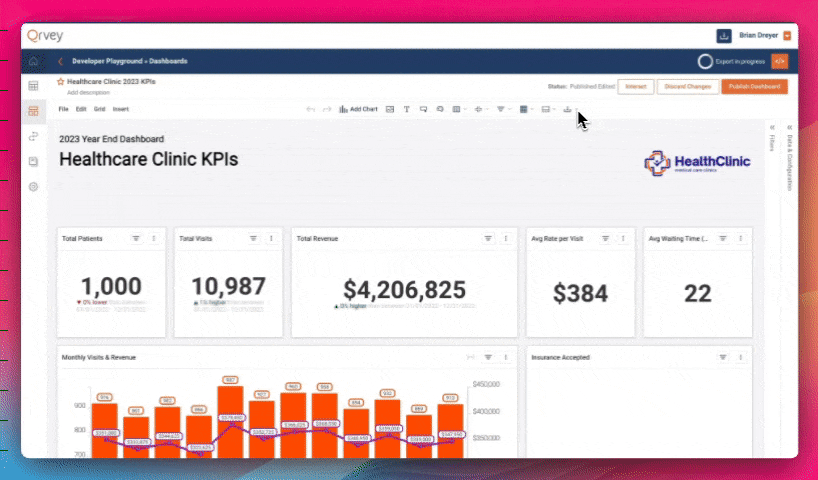Open the Insert menu
Viewport: 818px width, 480px height.
click(120, 108)
